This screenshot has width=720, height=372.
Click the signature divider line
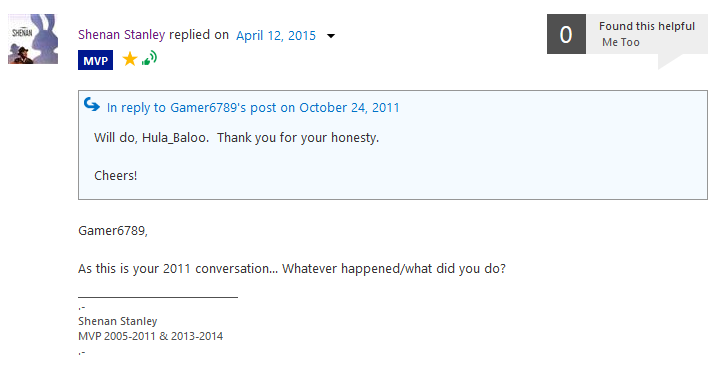coord(158,297)
